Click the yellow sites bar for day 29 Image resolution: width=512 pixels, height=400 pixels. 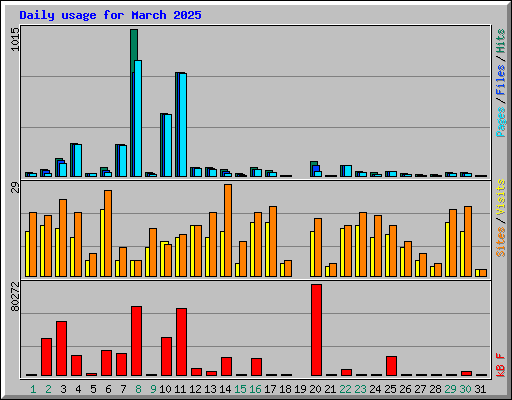point(447,249)
